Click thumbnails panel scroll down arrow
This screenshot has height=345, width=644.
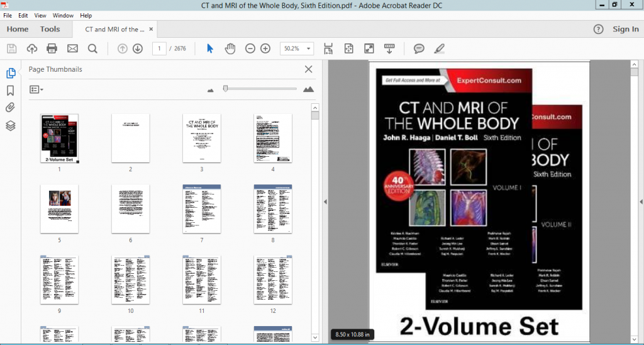(315, 337)
